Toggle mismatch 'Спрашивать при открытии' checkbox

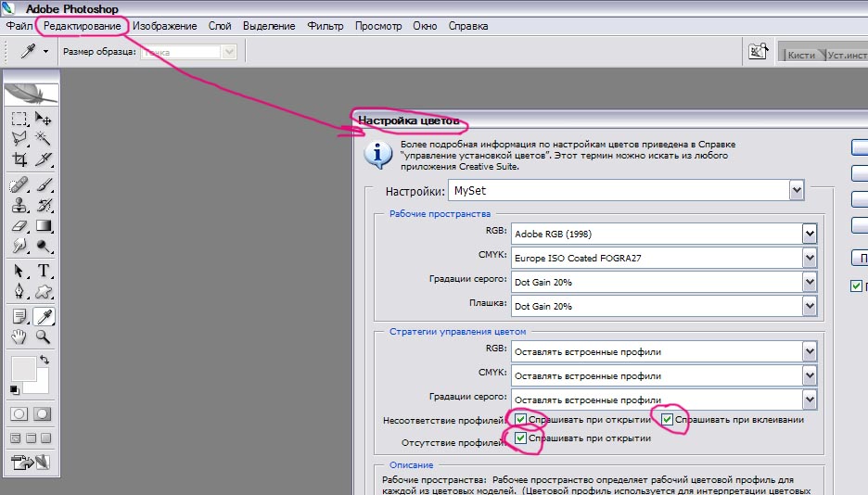[520, 419]
